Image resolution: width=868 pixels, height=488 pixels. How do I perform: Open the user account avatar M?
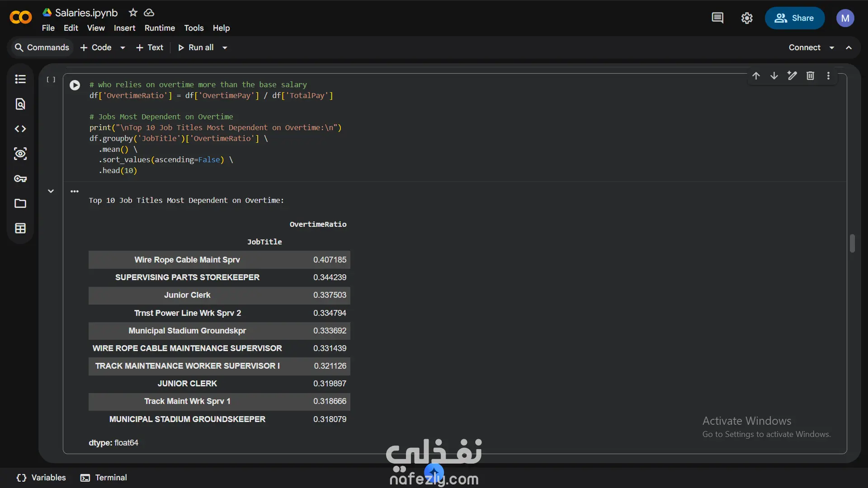tap(845, 18)
